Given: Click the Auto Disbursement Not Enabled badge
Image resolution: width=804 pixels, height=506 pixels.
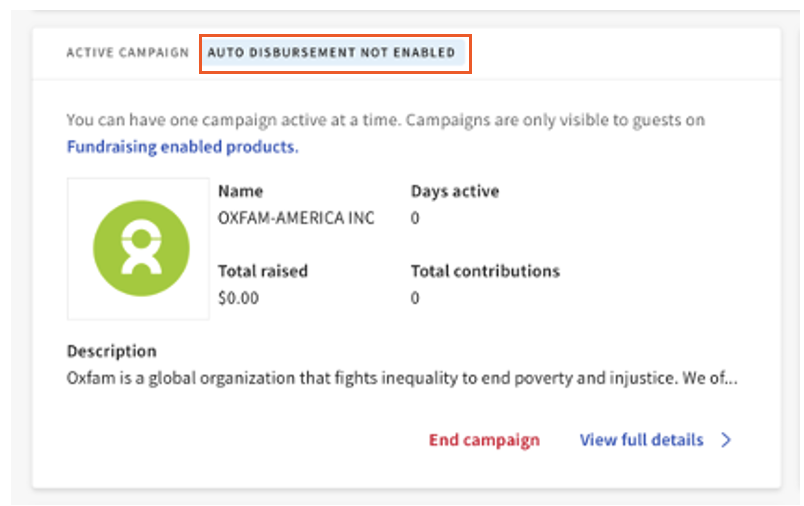Looking at the screenshot, I should point(331,52).
